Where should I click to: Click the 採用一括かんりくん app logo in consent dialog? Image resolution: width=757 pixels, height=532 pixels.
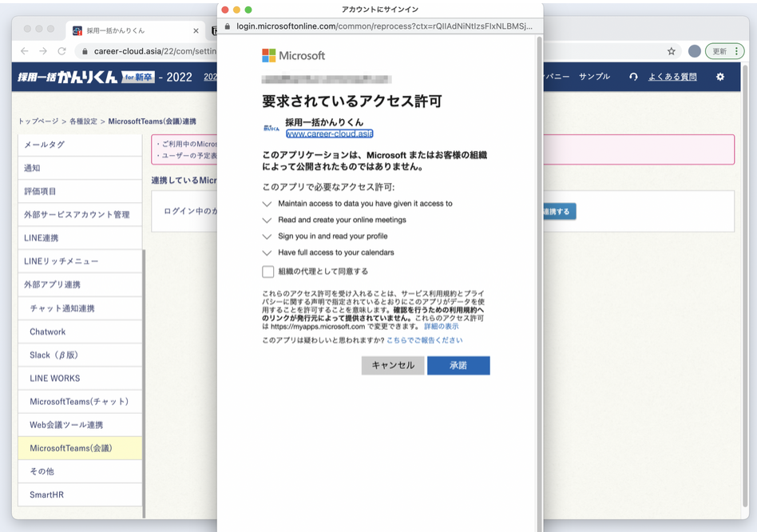click(x=271, y=128)
